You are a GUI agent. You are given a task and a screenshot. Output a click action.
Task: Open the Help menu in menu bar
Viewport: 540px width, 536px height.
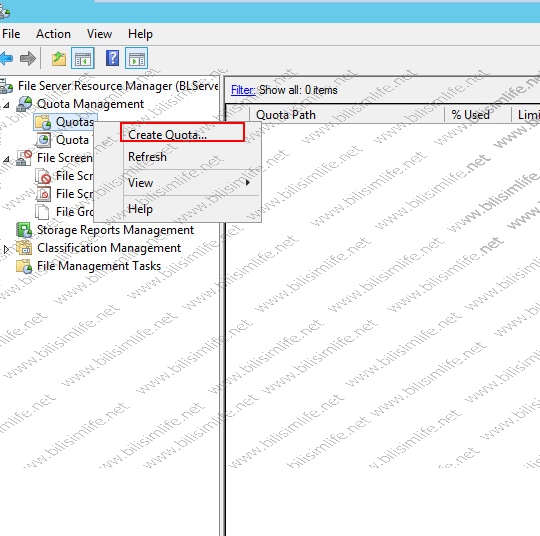(x=140, y=34)
